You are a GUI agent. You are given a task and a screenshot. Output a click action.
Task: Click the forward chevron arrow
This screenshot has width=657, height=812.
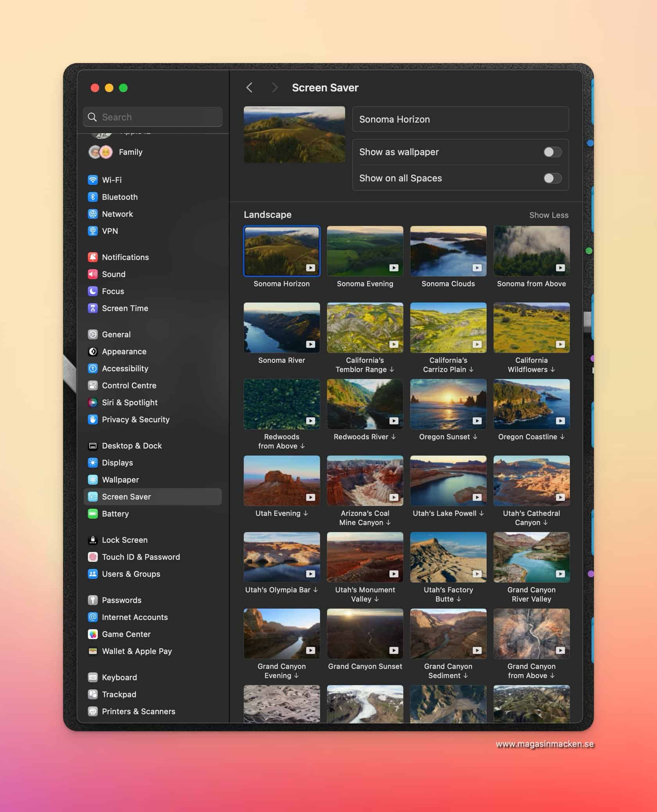tap(275, 88)
